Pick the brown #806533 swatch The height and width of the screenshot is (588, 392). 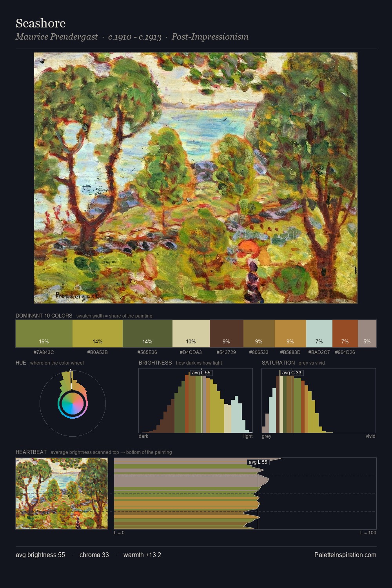259,334
